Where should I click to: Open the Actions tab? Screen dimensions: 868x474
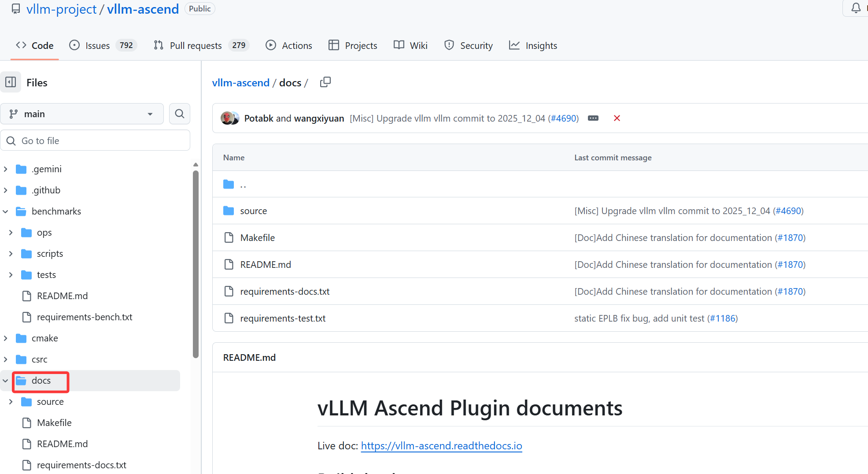click(289, 45)
